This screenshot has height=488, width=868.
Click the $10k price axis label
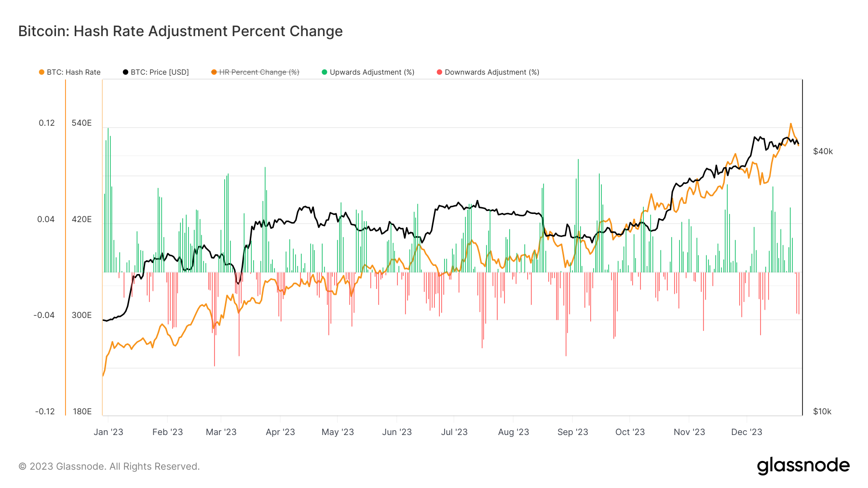pos(822,411)
